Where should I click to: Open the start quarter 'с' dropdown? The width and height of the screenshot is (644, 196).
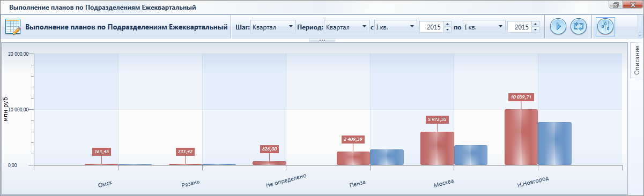point(396,27)
